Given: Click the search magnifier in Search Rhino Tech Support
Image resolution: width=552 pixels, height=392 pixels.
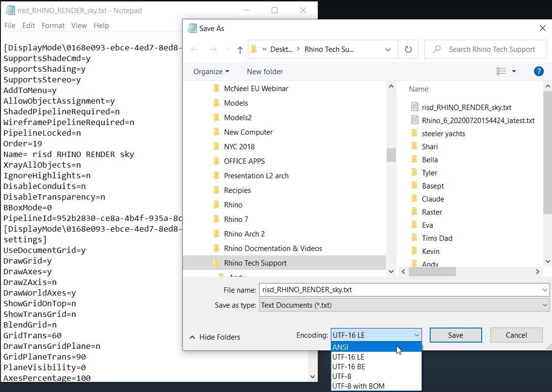Looking at the screenshot, I should [x=437, y=49].
